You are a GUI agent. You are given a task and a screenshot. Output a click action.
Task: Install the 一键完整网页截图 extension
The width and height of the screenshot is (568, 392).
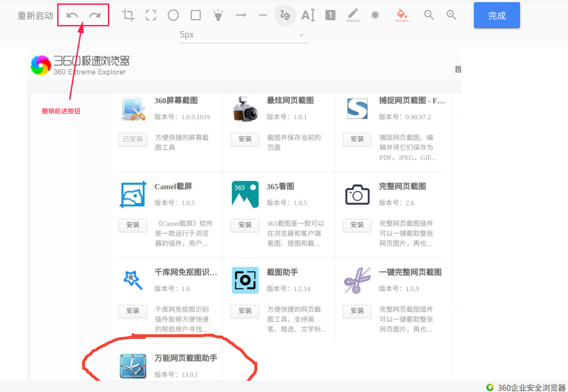(x=357, y=311)
